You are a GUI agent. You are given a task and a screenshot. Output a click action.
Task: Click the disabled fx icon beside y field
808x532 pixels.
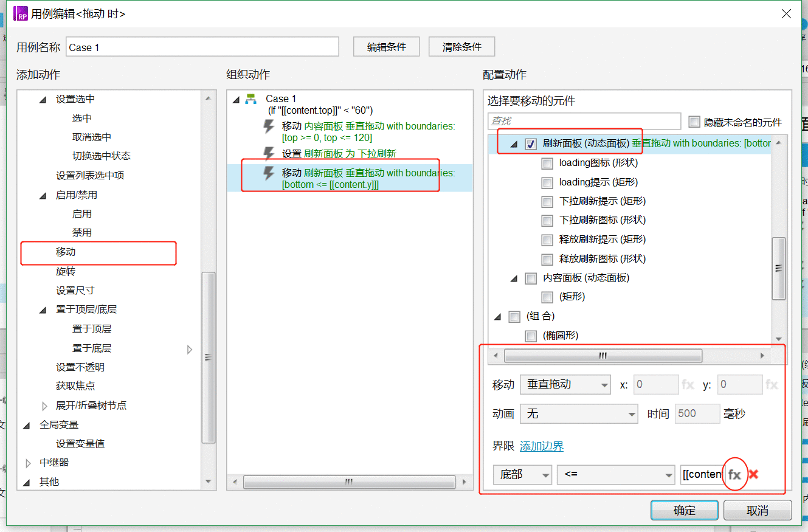point(772,384)
